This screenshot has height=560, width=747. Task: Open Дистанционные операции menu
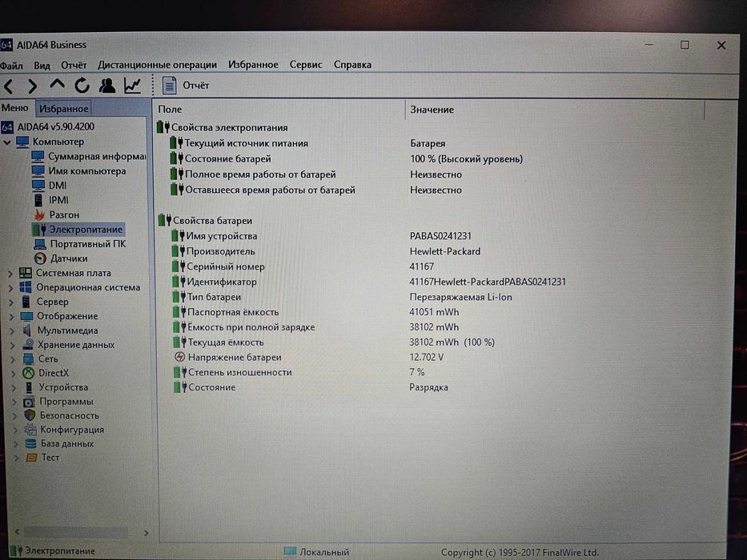[157, 65]
